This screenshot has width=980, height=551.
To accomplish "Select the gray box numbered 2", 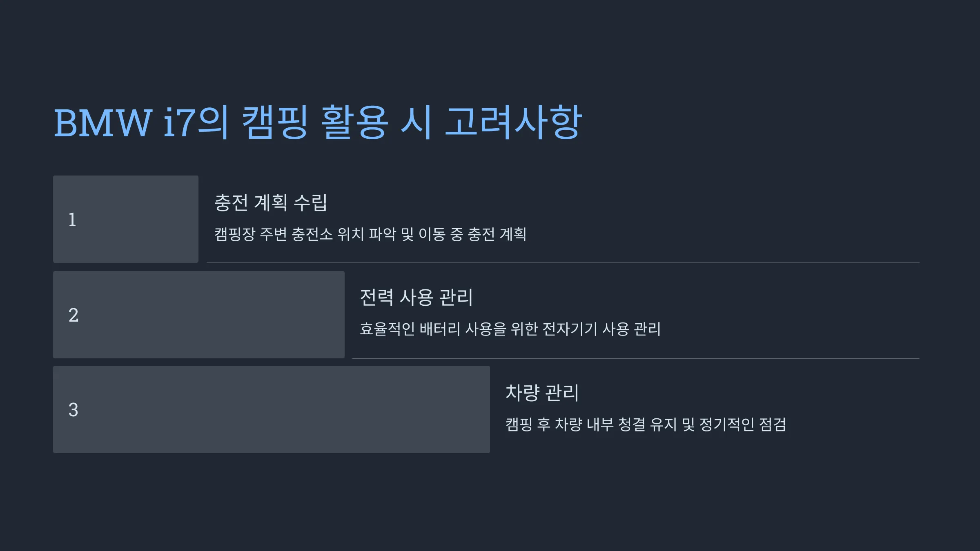I will coord(199,315).
